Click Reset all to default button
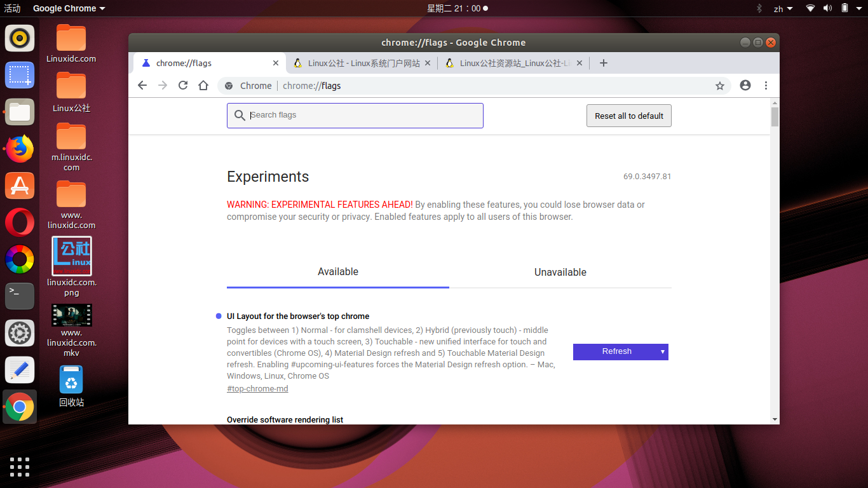The height and width of the screenshot is (488, 868). 629,116
